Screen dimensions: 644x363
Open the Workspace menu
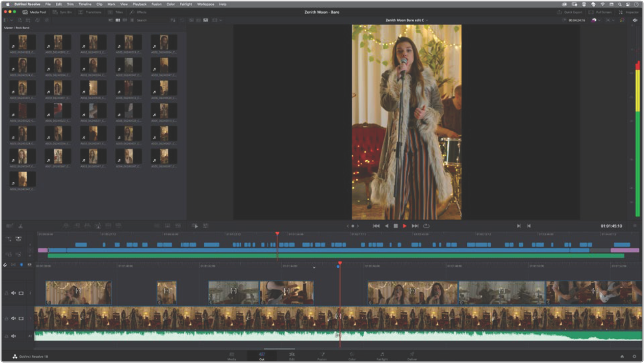[x=205, y=4]
